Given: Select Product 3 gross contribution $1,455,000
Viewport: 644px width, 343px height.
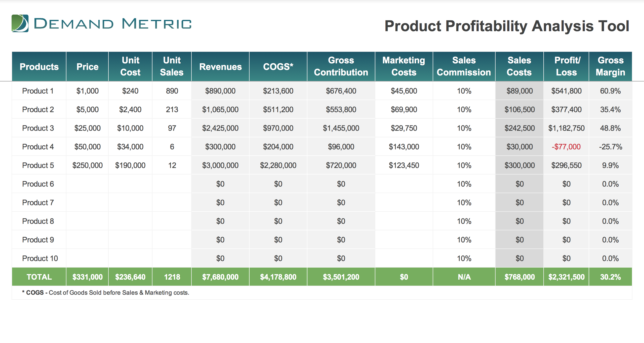Looking at the screenshot, I should (x=341, y=128).
